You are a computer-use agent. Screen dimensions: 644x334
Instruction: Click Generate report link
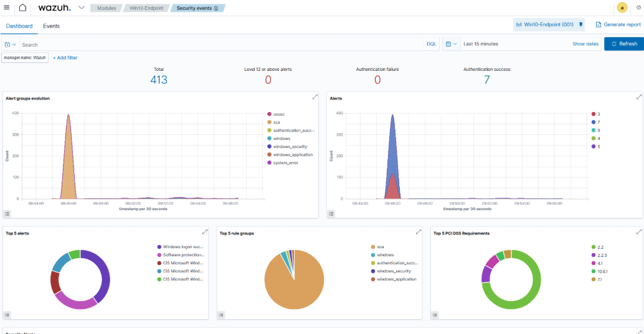[618, 25]
